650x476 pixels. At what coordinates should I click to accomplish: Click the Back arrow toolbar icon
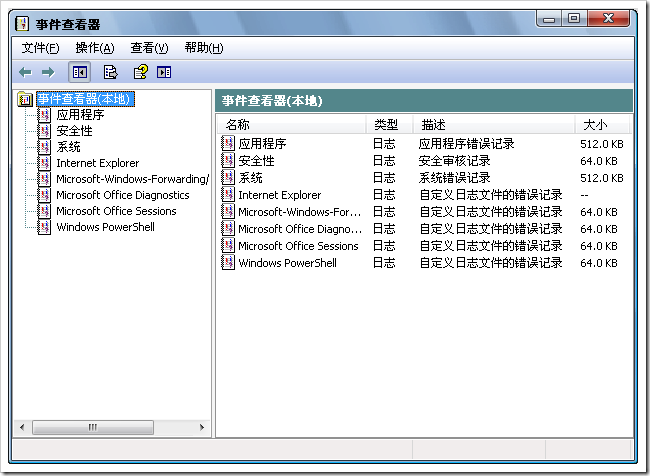(25, 72)
